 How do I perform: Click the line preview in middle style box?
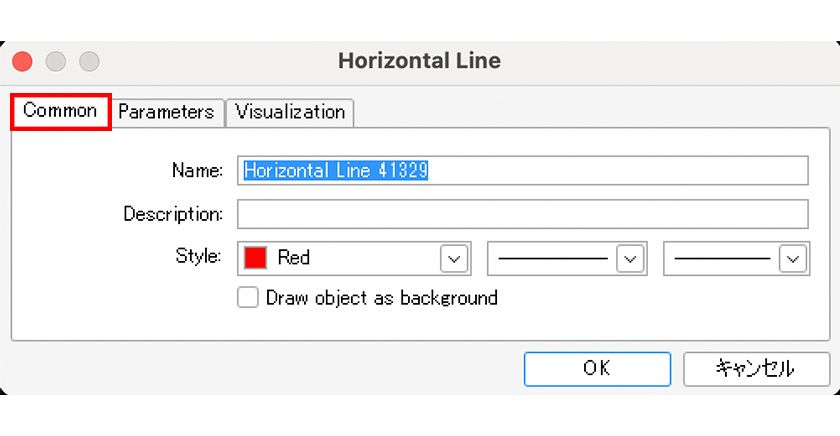coord(553,258)
